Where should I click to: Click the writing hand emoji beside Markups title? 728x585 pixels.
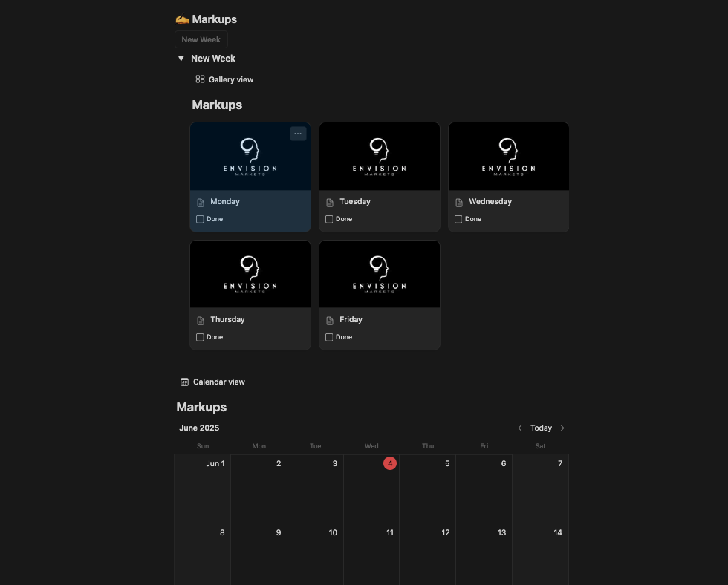point(182,19)
